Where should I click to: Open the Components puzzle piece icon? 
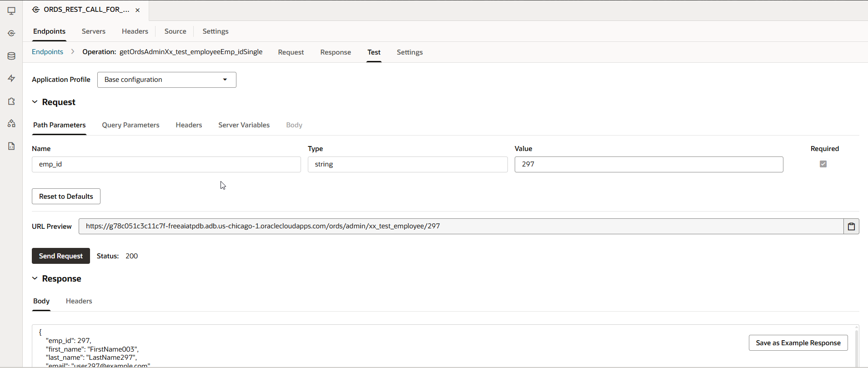11,101
